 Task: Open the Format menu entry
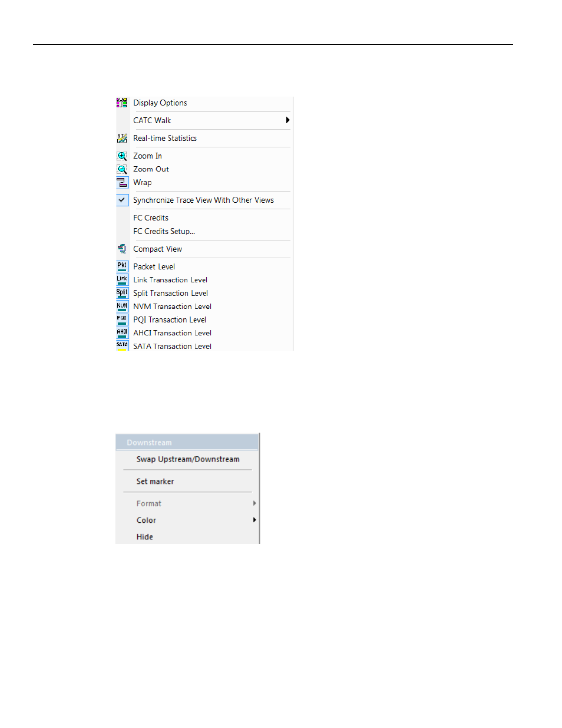[148, 503]
